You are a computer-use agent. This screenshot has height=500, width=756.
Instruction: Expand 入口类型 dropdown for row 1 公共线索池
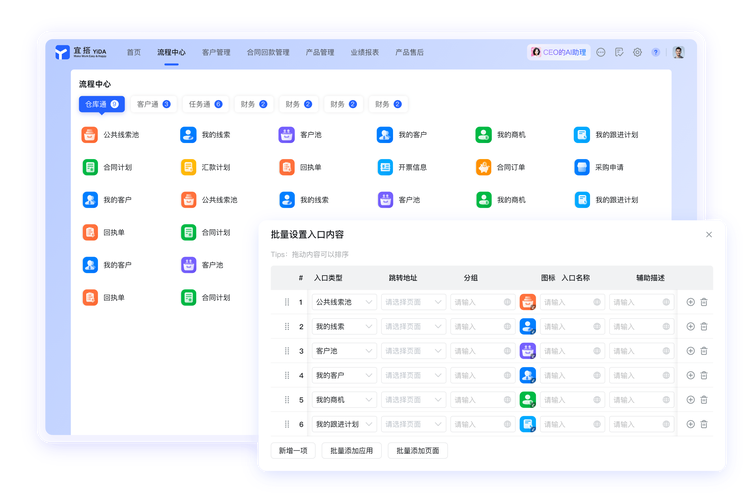tap(343, 301)
